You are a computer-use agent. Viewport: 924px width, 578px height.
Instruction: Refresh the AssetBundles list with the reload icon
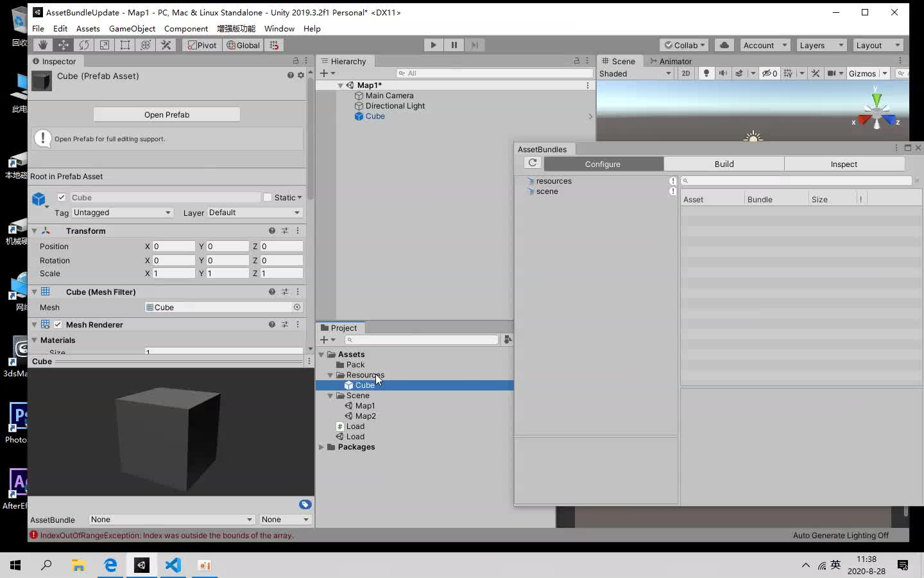533,162
